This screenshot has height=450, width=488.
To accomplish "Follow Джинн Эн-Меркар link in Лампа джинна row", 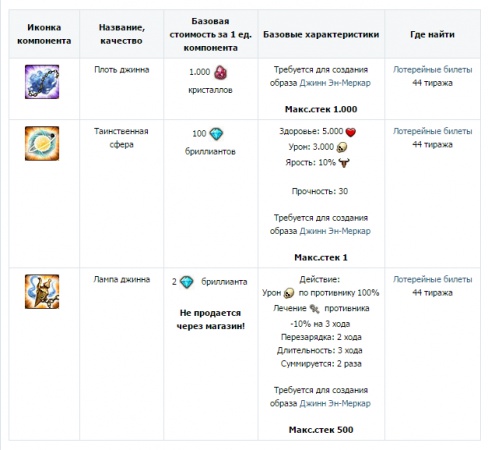I will (x=335, y=403).
